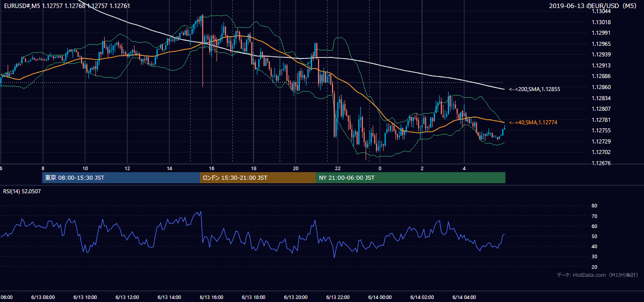644x302 pixels.
Task: Click the 6/13 20:00 date label
Action: (x=296, y=297)
